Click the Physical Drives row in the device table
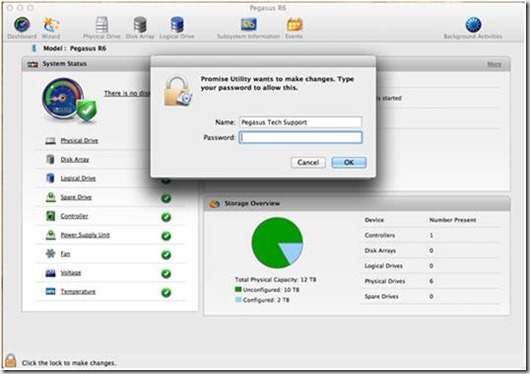The image size is (530, 374). point(430,281)
